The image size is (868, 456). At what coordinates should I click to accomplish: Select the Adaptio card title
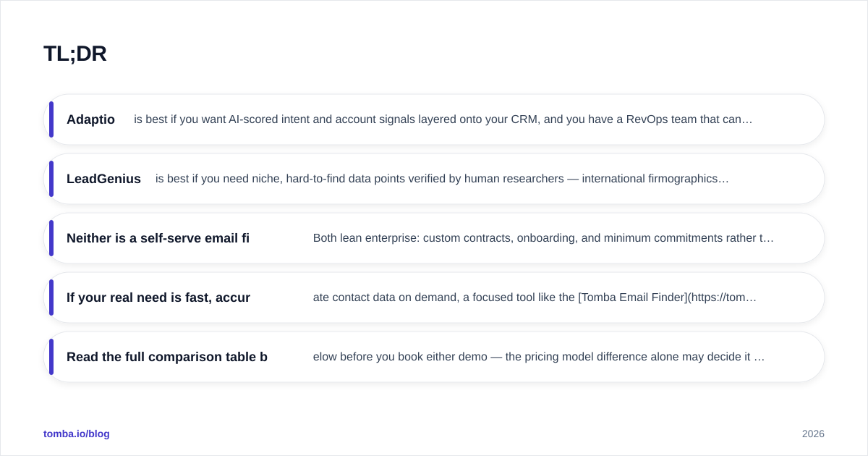[x=90, y=119]
